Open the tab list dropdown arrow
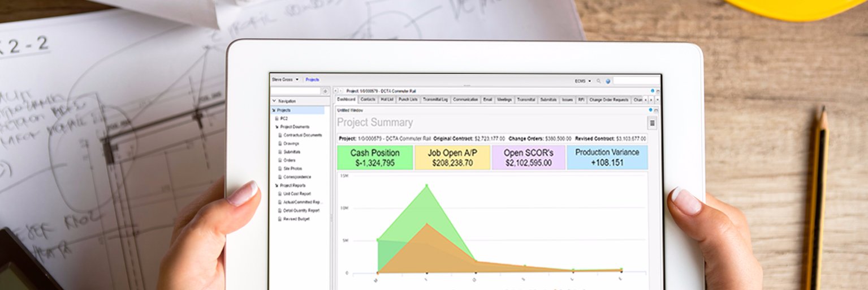Viewport: 868px width, 290px height. point(657,100)
